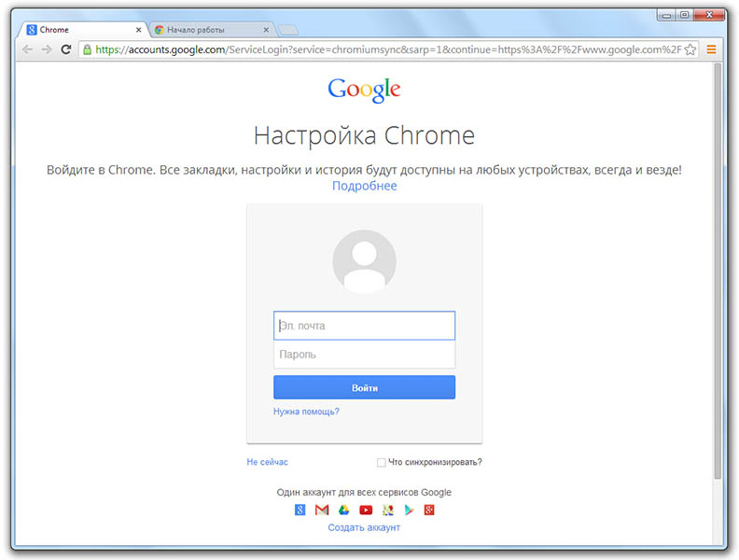Click the red Google+ service icon

429,510
